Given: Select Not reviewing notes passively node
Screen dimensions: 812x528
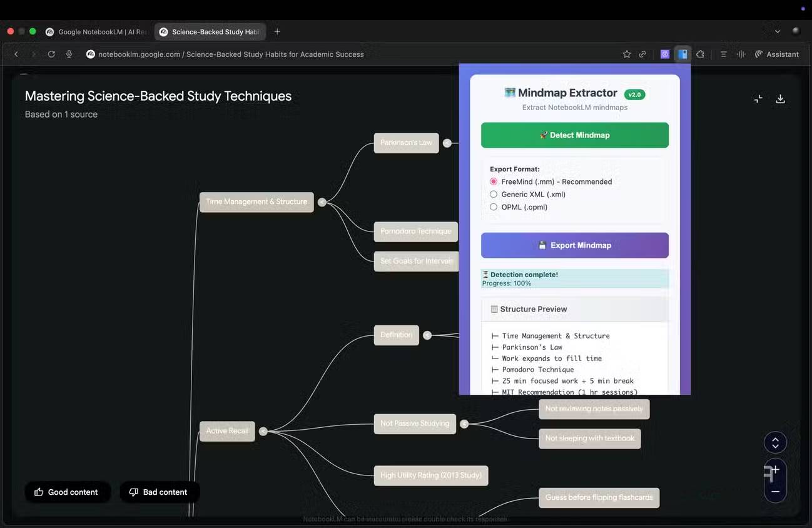Looking at the screenshot, I should (x=594, y=409).
